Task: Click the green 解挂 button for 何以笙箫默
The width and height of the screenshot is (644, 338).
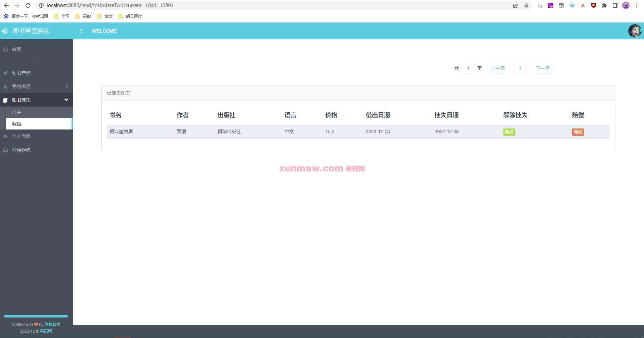Action: click(509, 132)
